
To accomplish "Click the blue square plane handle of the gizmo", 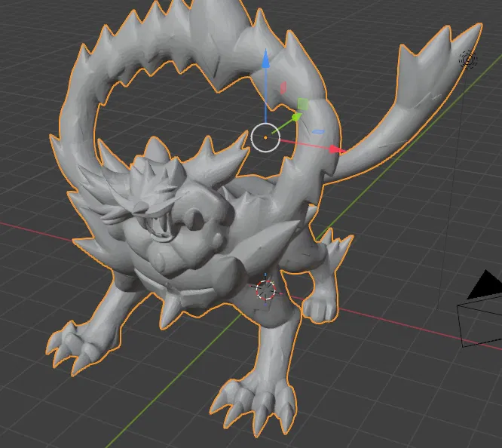I will click(318, 132).
